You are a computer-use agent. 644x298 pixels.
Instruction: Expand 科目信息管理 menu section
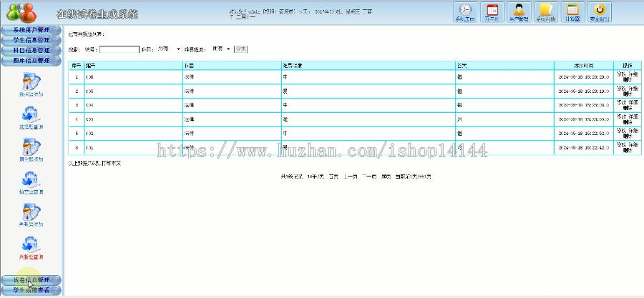click(x=31, y=51)
